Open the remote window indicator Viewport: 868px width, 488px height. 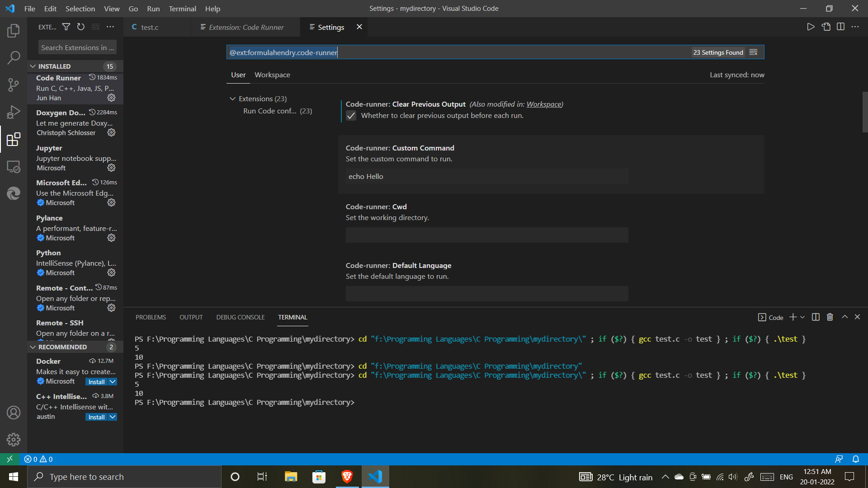coord(9,459)
